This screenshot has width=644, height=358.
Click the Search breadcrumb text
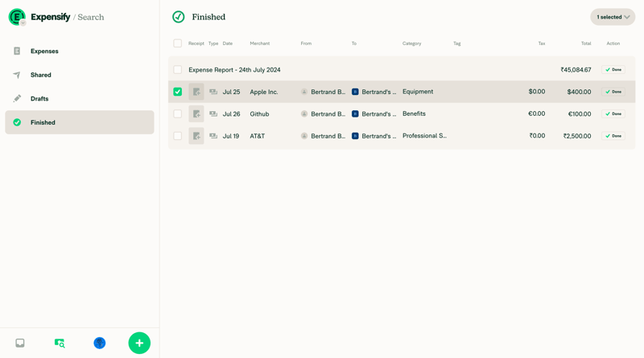click(x=91, y=17)
